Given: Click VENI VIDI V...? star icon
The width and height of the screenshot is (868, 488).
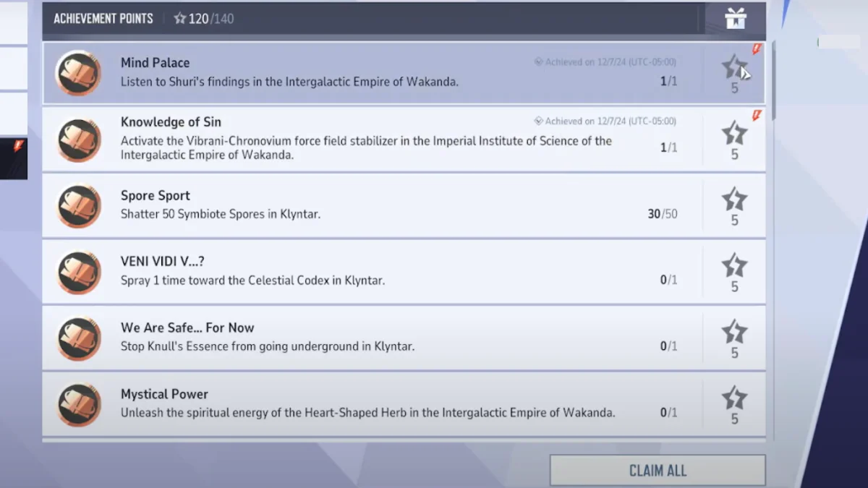Looking at the screenshot, I should [x=734, y=267].
